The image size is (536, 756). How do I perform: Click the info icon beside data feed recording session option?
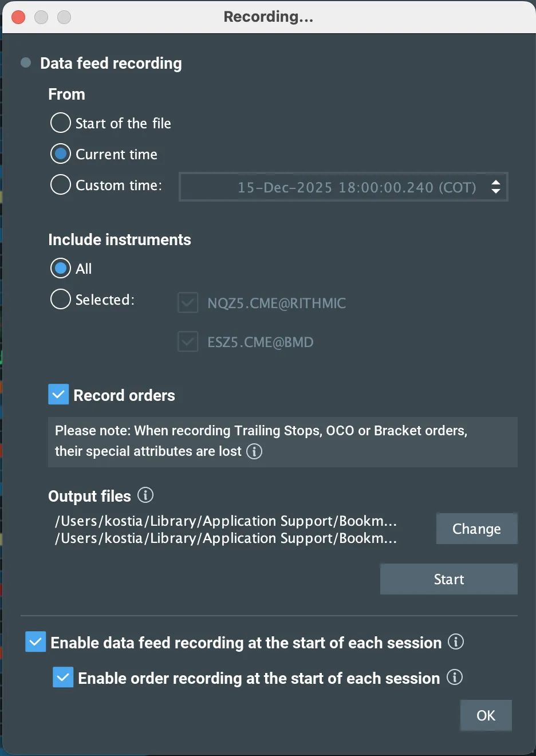[x=456, y=643]
